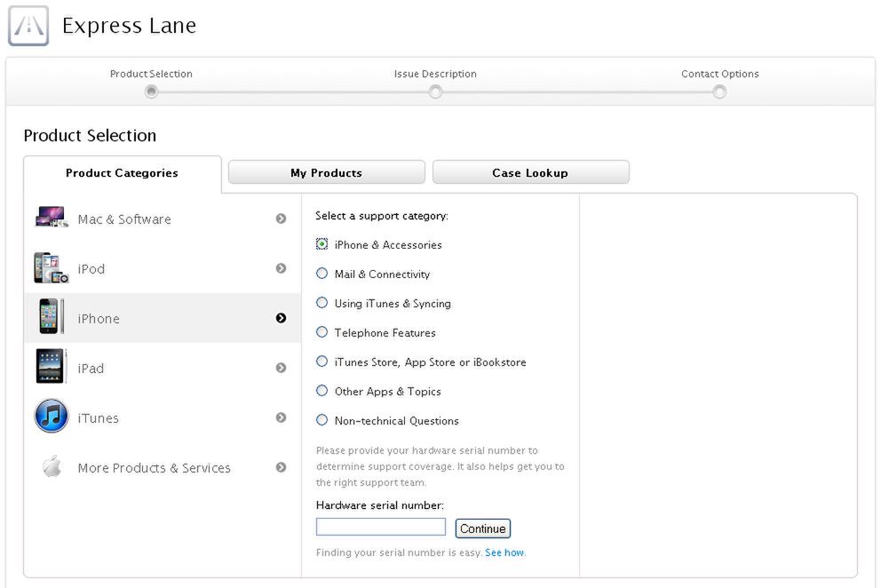Viewport: 881px width, 588px height.
Task: Expand the iPad category arrow
Action: click(281, 367)
